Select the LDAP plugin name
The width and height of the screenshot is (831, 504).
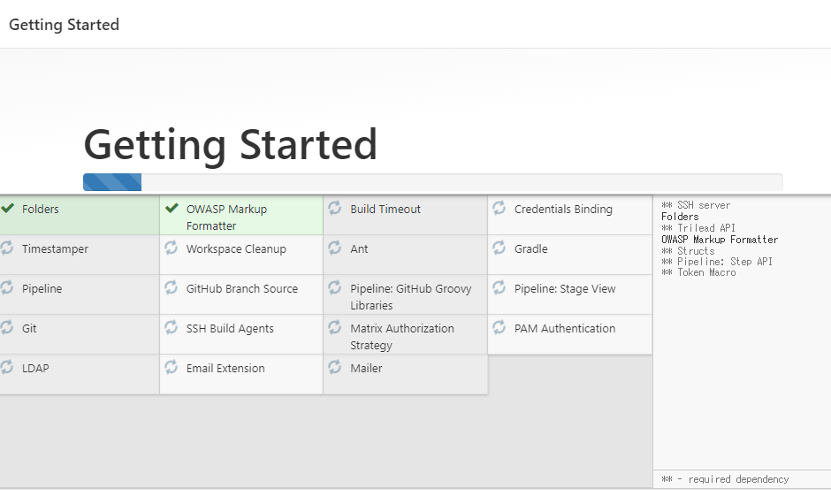[x=35, y=368]
